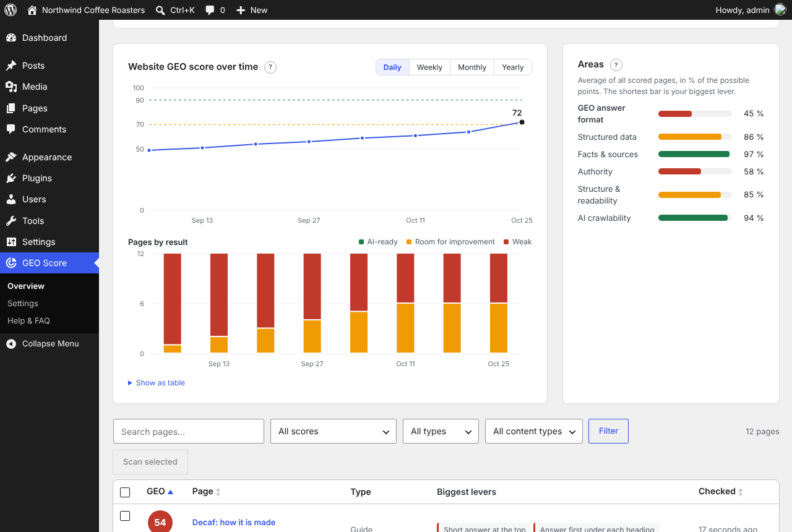
Task: Sort the table by GEO column
Action: point(160,492)
